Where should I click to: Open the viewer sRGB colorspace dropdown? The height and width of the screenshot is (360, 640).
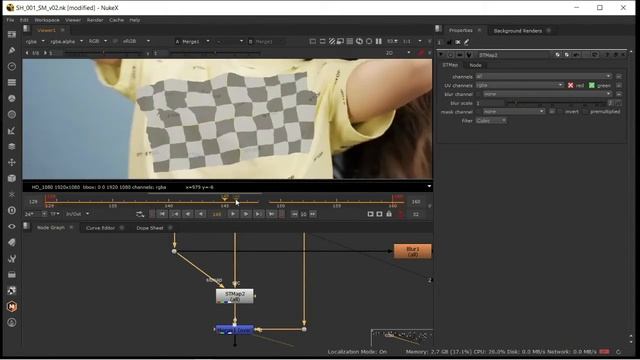136,41
